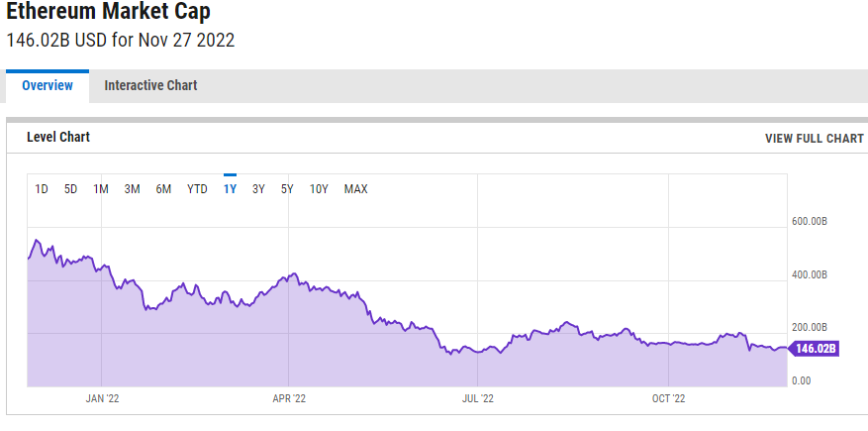
Task: Click the OCT '22 axis label
Action: [x=669, y=399]
